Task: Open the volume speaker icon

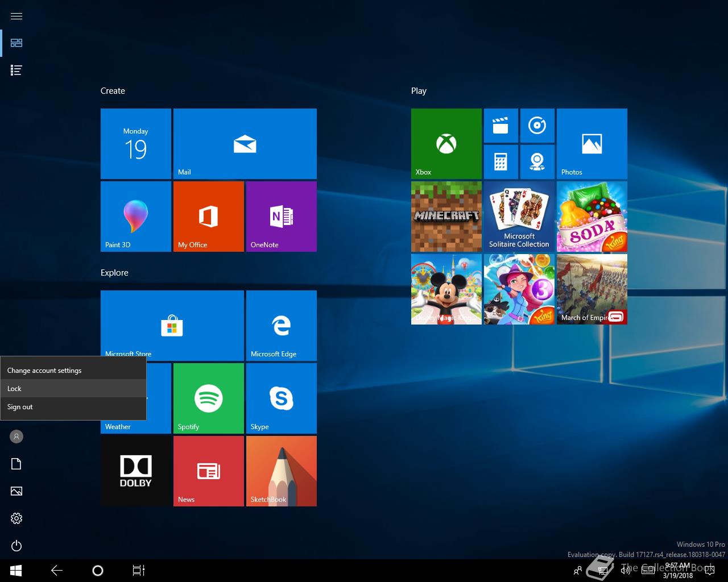Action: tap(626, 571)
